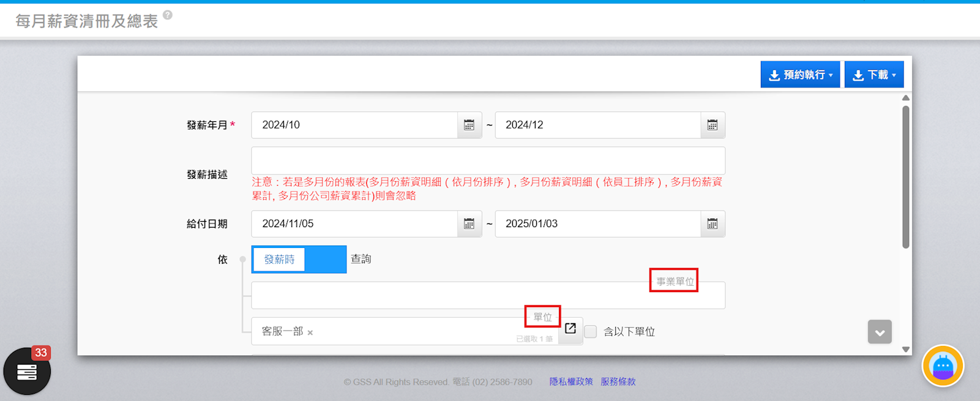Open calendar for payment start date 2024/11/05

point(469,224)
